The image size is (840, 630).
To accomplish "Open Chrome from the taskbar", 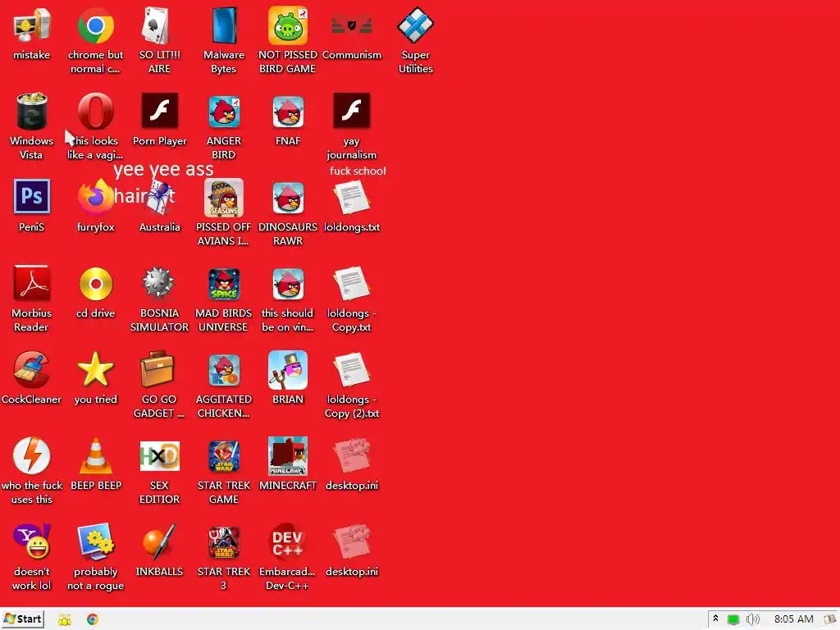I will 92,620.
